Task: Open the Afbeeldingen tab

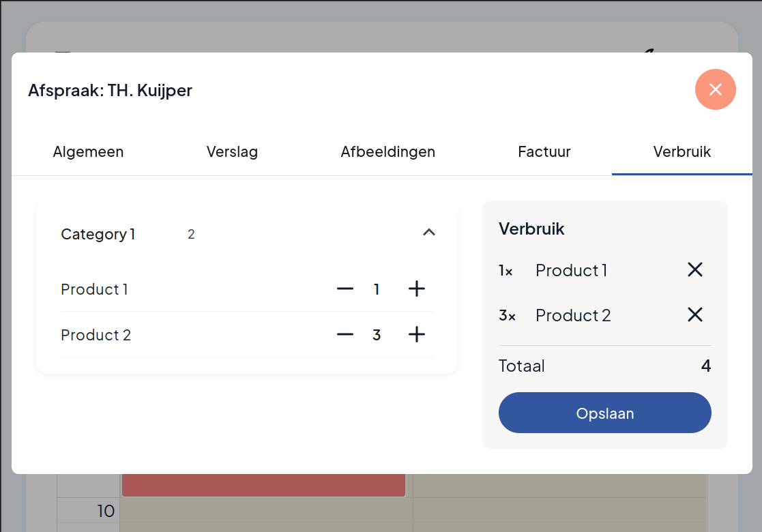Action: (387, 151)
